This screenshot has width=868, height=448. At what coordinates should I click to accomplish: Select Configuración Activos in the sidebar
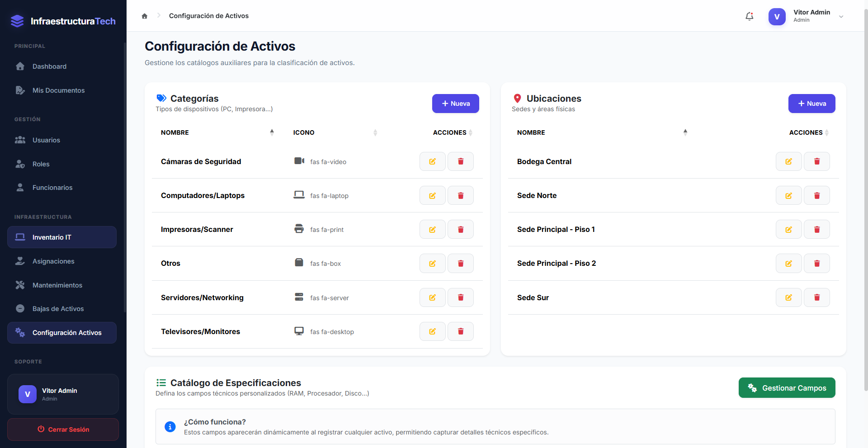click(62, 333)
